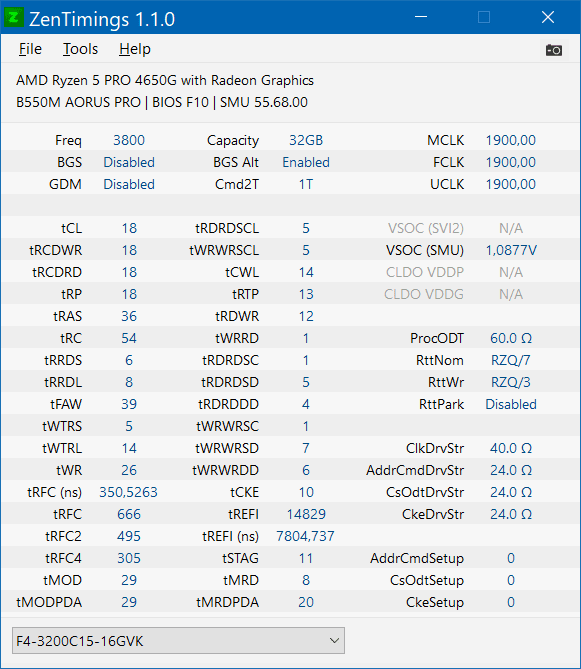Click the dropdown chevron arrow for memory module
Screen dimensions: 581x669
coord(334,640)
